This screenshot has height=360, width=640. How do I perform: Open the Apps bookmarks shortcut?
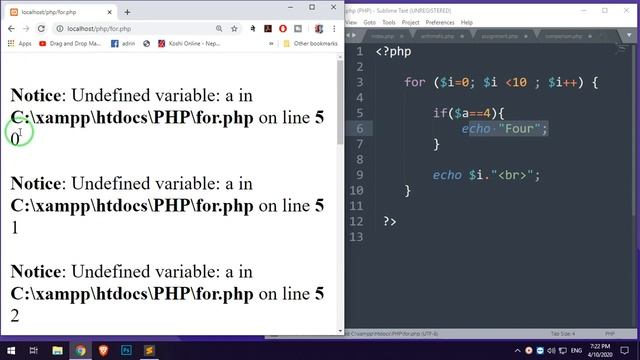pos(20,43)
